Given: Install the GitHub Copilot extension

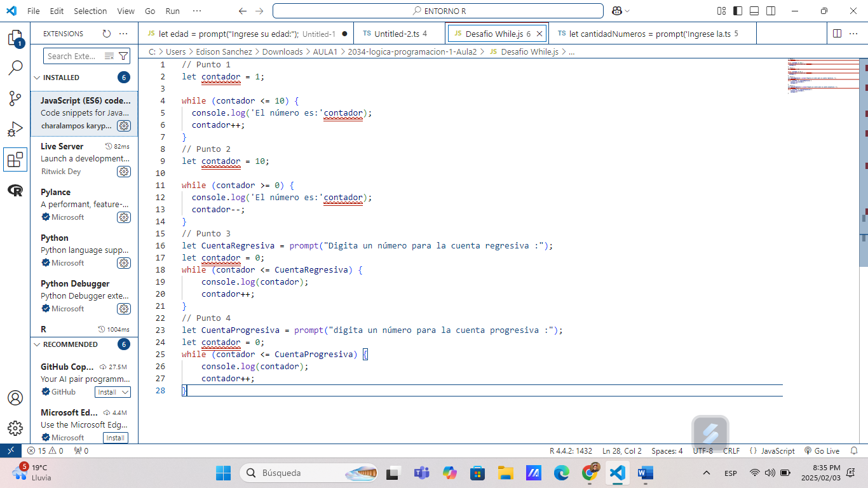Looking at the screenshot, I should [107, 392].
